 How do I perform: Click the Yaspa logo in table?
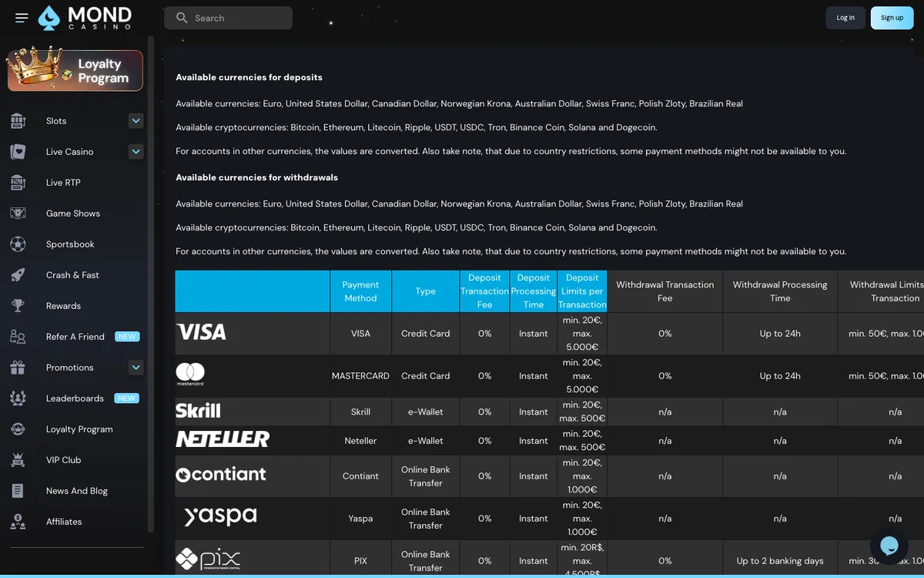[220, 516]
